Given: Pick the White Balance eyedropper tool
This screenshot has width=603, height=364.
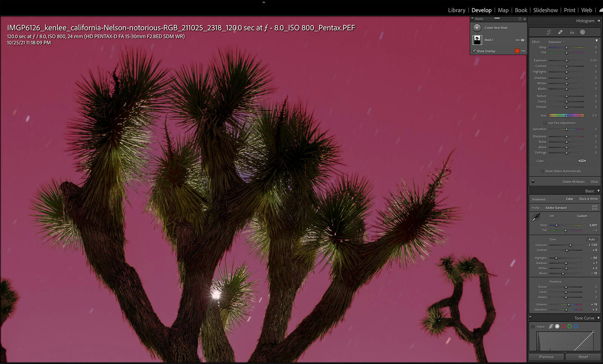Looking at the screenshot, I should coord(536,217).
